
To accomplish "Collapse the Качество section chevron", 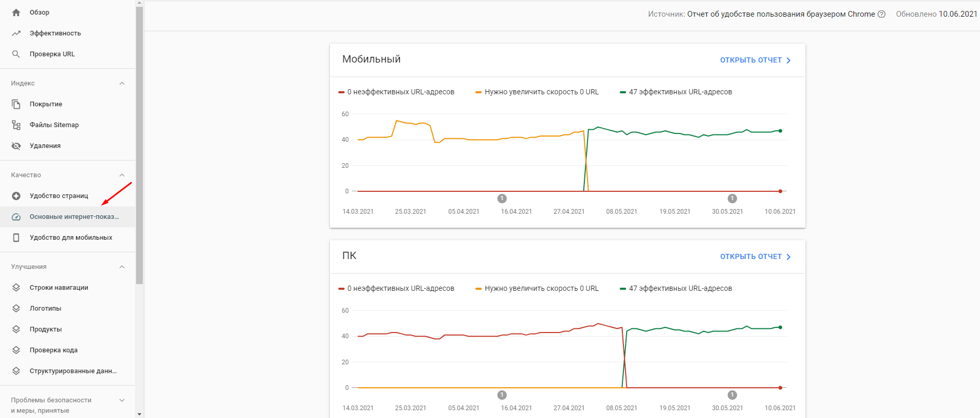I will click(122, 175).
